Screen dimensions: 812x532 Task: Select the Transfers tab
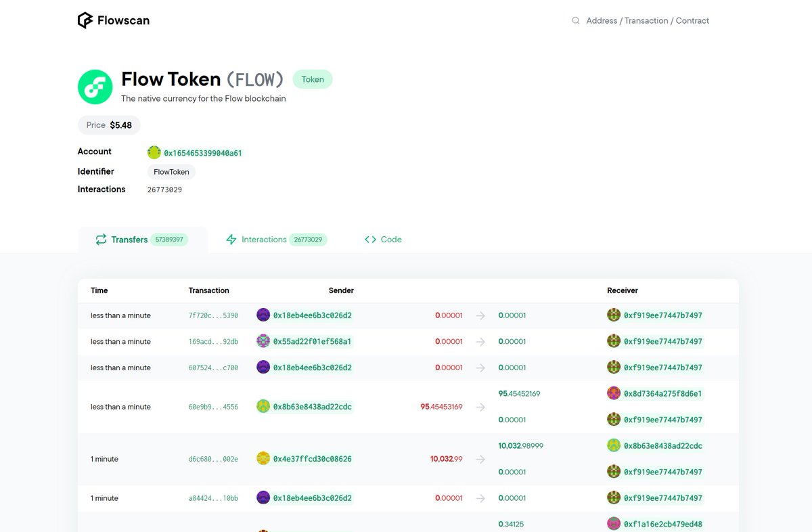pyautogui.click(x=142, y=240)
